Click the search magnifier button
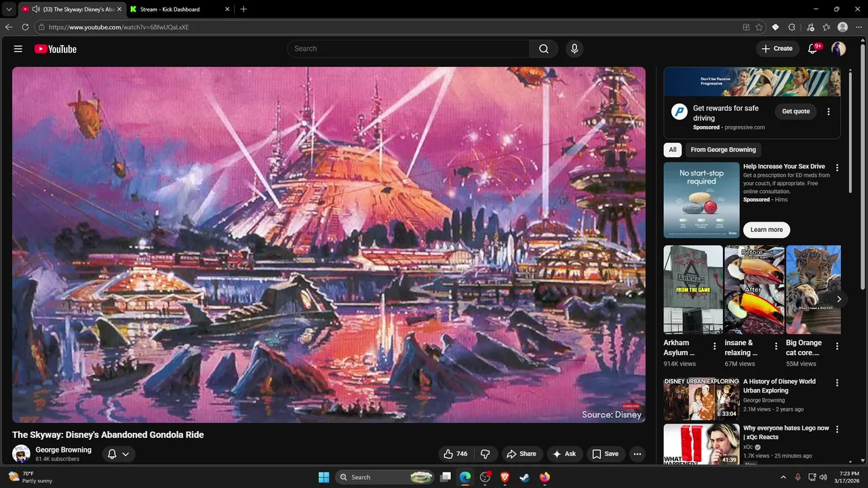This screenshot has height=488, width=868. click(x=544, y=49)
